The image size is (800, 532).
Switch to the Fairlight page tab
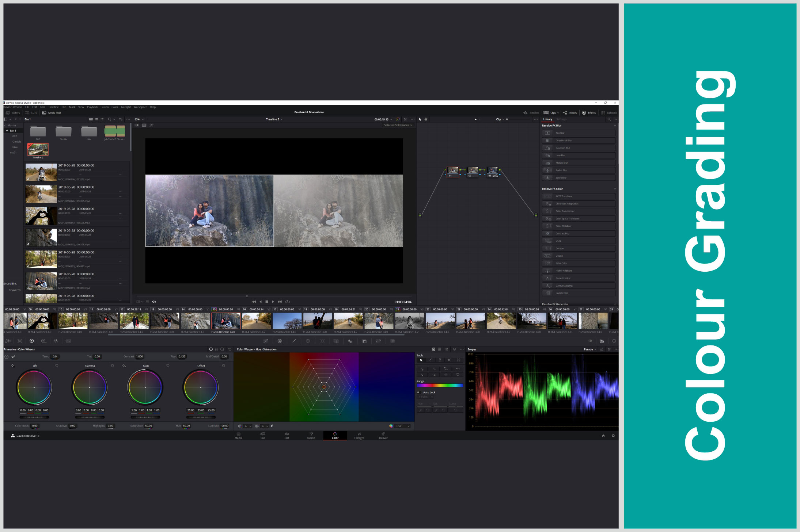click(359, 436)
